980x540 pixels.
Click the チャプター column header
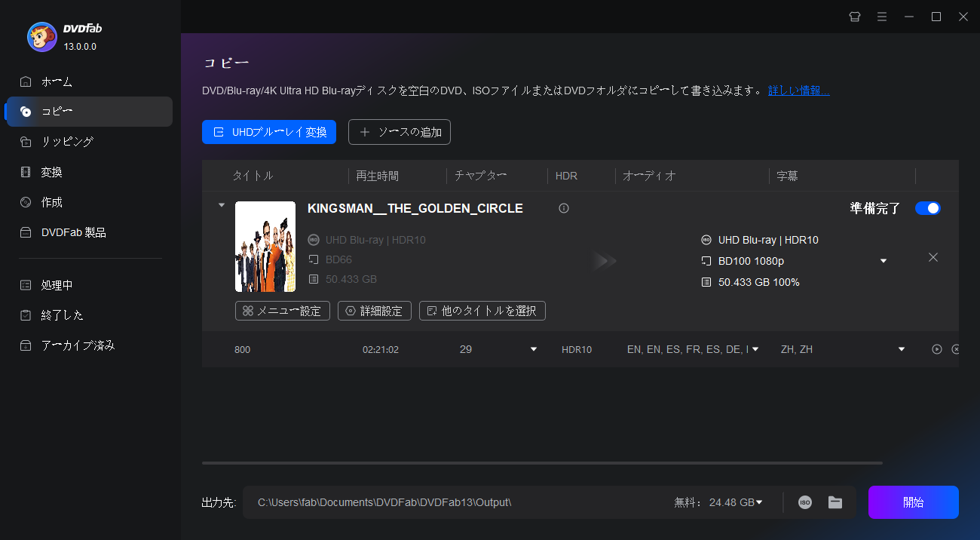[480, 176]
